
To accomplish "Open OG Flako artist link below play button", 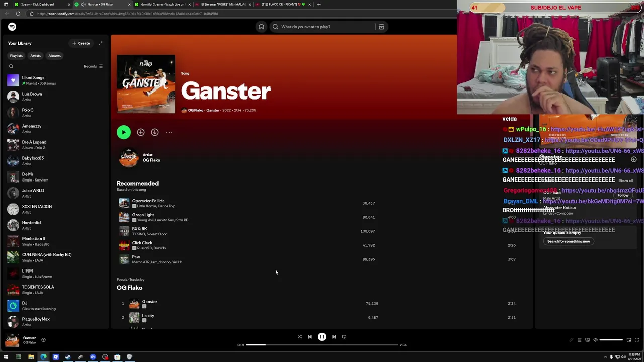I will (x=151, y=160).
